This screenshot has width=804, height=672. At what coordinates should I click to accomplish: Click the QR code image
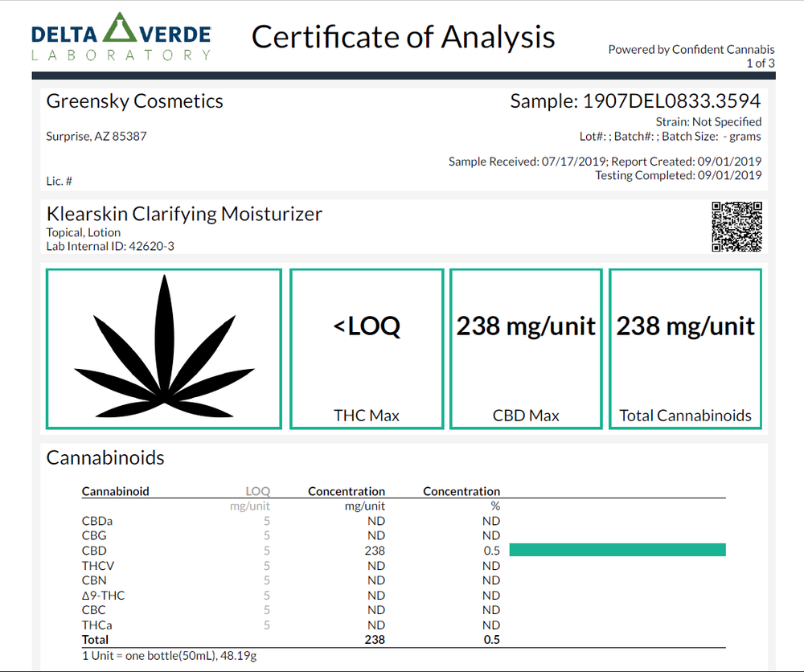tap(736, 227)
